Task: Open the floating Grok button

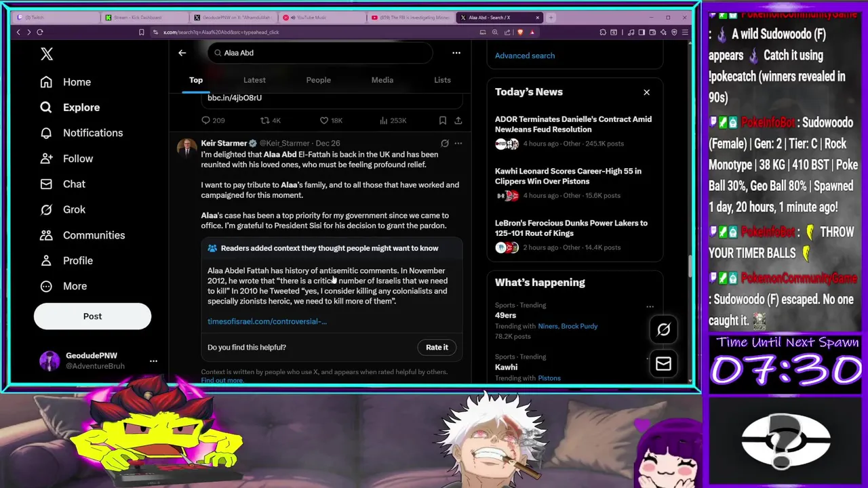Action: tap(663, 329)
